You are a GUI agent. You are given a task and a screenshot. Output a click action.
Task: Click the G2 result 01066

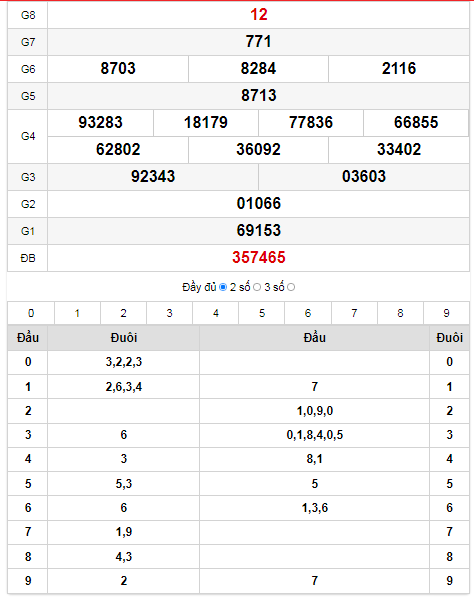[x=259, y=203]
